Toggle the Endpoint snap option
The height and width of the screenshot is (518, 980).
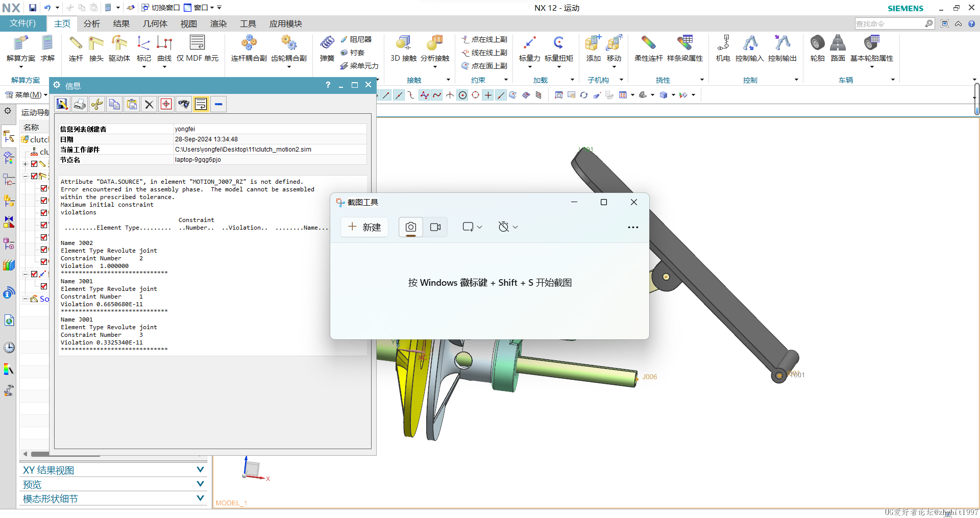(x=386, y=95)
